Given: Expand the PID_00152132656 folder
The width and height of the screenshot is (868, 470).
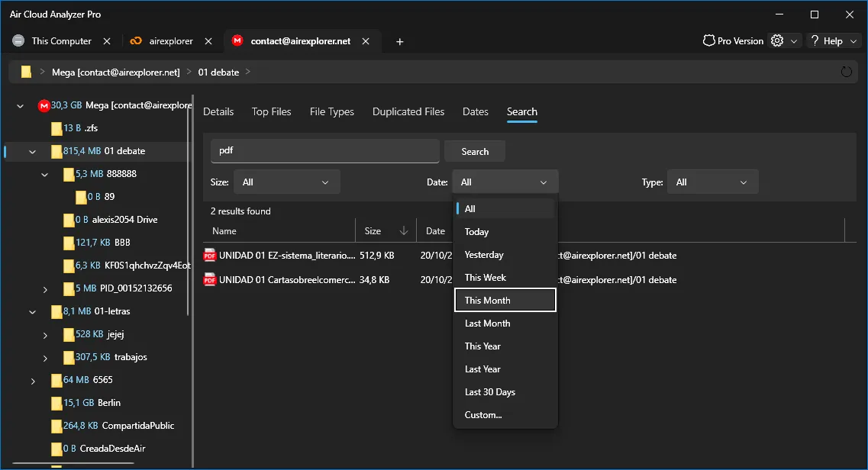Looking at the screenshot, I should coord(45,289).
